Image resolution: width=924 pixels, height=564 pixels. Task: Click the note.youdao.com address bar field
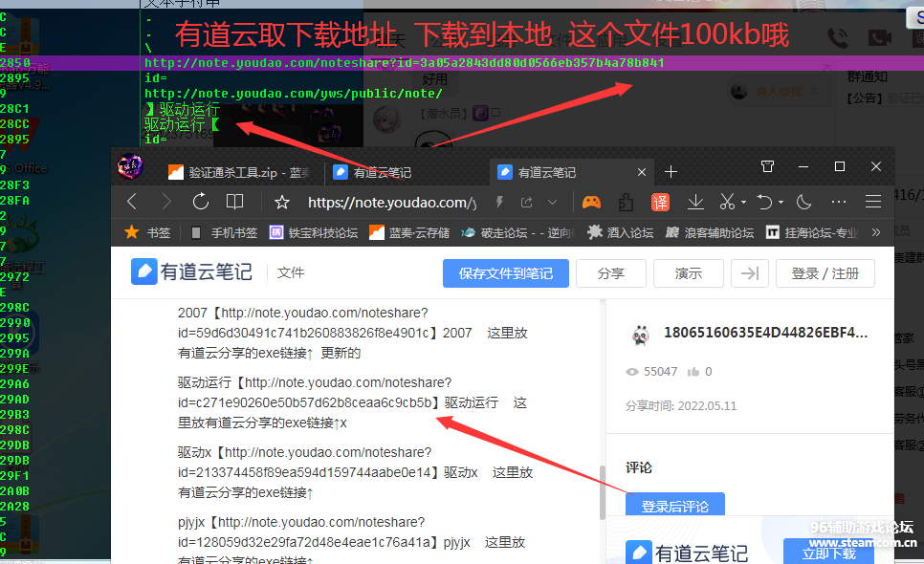tap(392, 202)
